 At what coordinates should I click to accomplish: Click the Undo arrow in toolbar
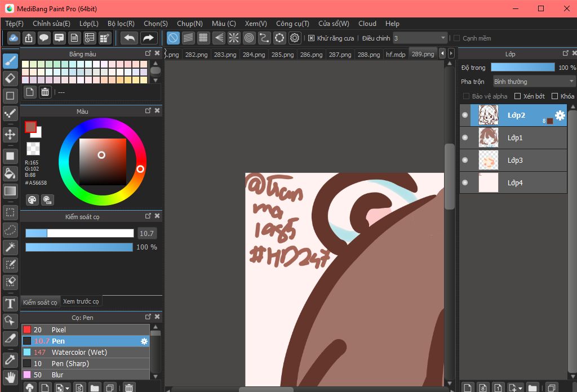[129, 38]
